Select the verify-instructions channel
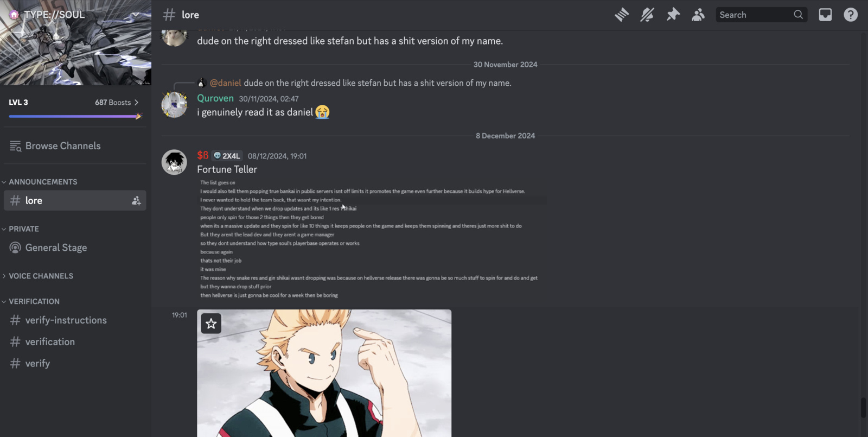This screenshot has height=437, width=868. click(x=75, y=320)
